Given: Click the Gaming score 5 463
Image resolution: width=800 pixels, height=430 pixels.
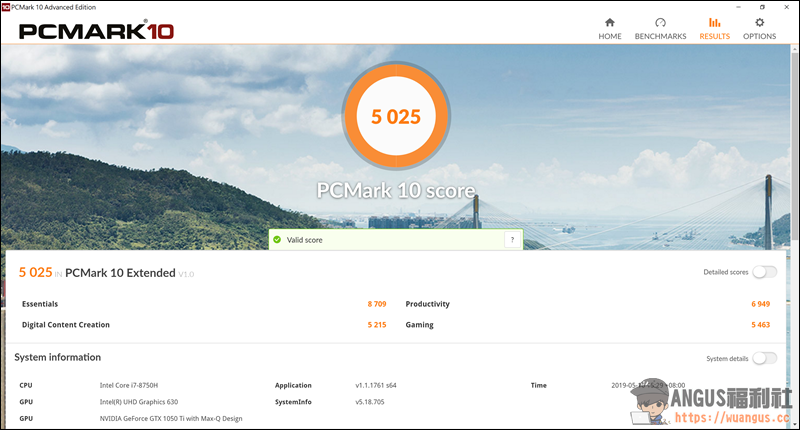Looking at the screenshot, I should click(x=760, y=325).
